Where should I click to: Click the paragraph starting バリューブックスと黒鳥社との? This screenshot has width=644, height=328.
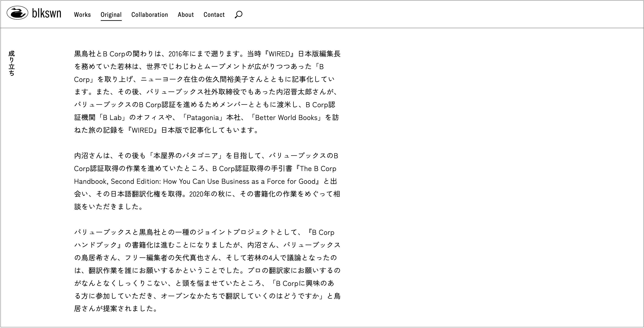point(207,270)
